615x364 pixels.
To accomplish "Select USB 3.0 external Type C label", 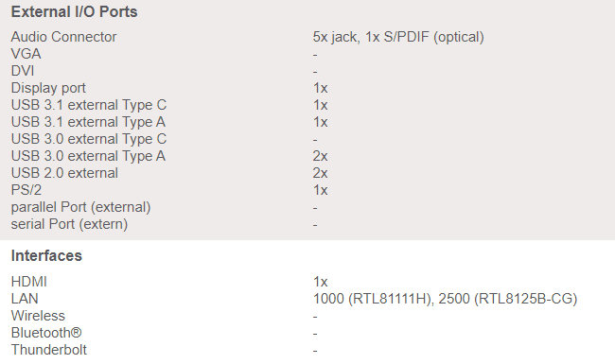I will (89, 139).
